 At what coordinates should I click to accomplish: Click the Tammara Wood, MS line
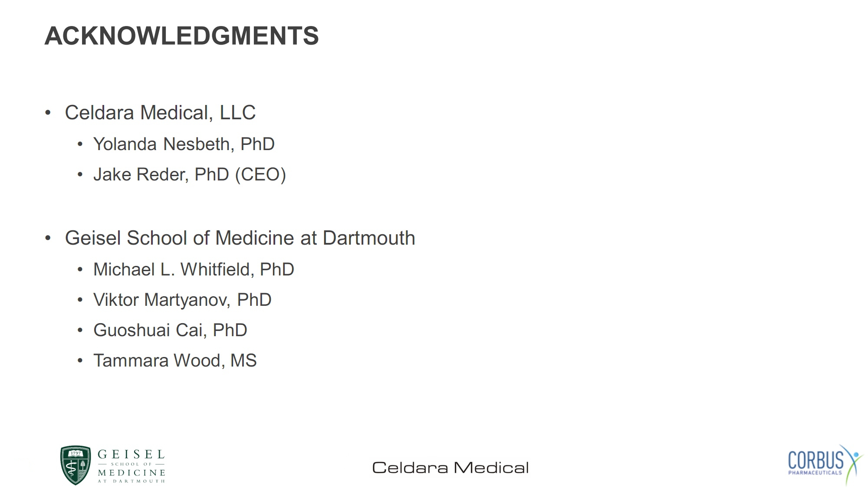[175, 360]
